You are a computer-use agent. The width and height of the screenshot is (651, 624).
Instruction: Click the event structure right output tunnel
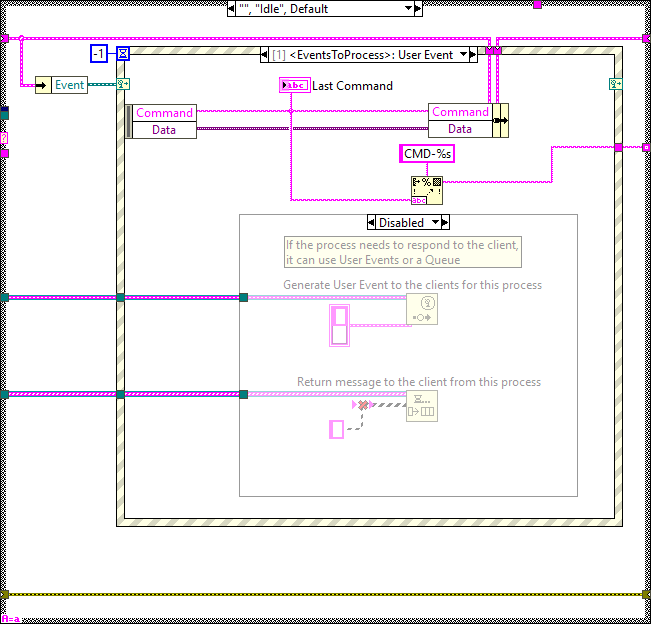tap(619, 147)
